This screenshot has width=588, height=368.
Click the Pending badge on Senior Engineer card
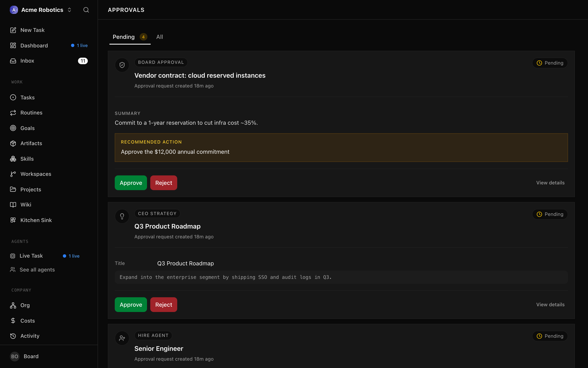550,336
